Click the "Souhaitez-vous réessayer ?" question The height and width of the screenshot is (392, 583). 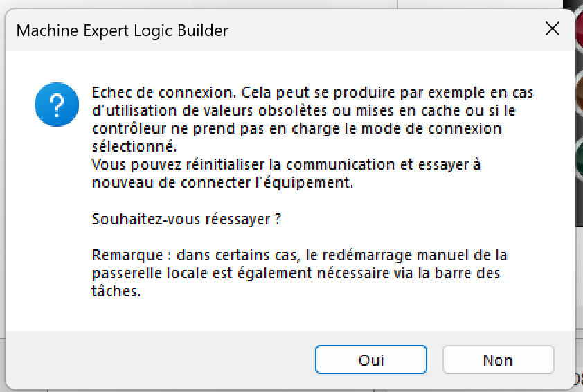click(x=186, y=219)
